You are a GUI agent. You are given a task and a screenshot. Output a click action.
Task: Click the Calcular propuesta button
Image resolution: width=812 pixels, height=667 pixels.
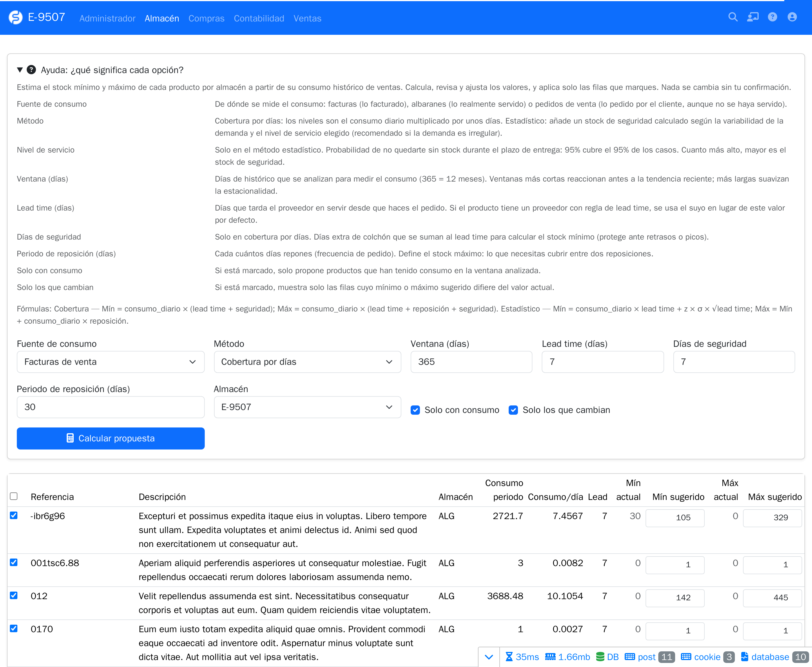(110, 438)
